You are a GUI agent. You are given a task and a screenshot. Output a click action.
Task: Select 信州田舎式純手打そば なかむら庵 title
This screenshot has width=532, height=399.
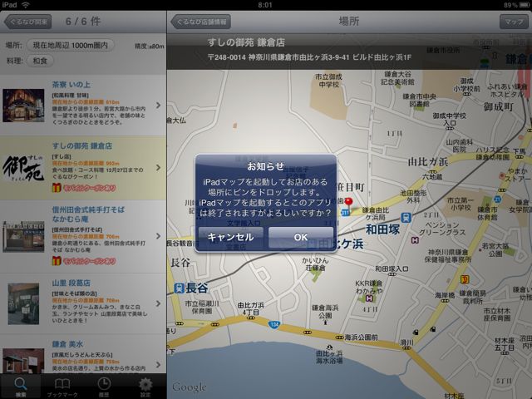point(88,214)
